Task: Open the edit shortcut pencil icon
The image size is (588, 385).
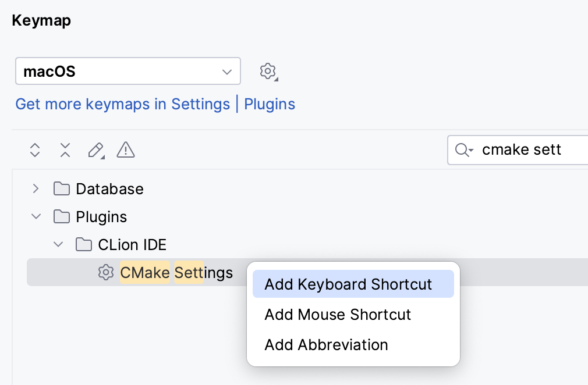Action: [95, 150]
